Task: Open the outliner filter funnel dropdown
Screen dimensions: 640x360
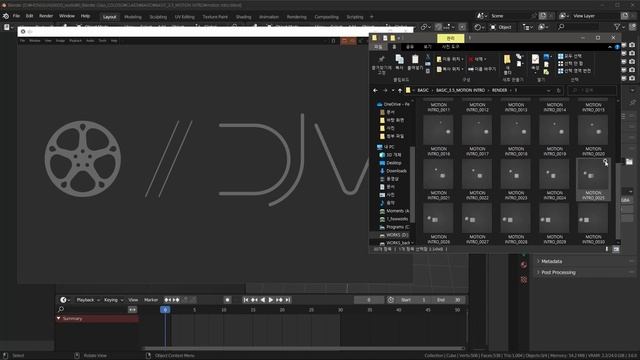Action: (619, 27)
